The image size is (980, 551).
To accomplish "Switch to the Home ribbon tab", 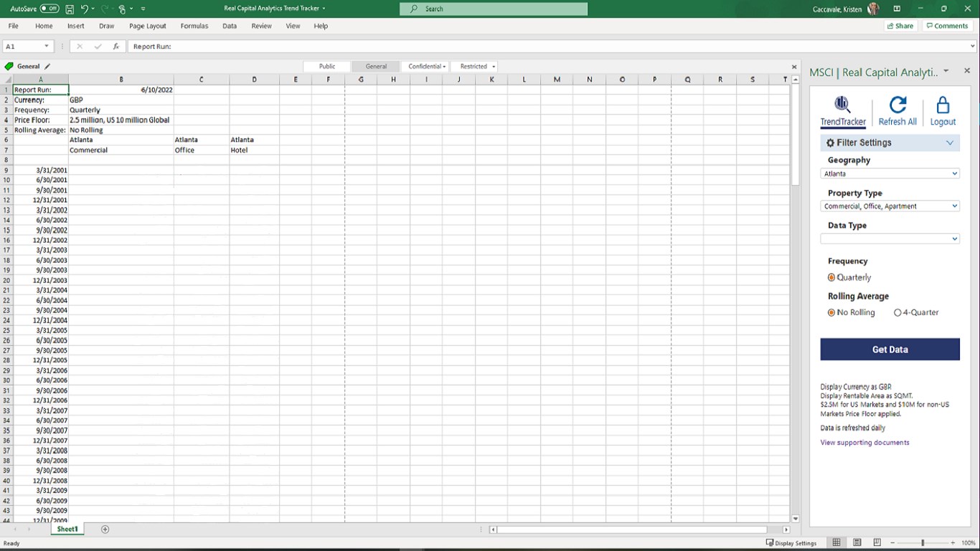I will pos(44,26).
